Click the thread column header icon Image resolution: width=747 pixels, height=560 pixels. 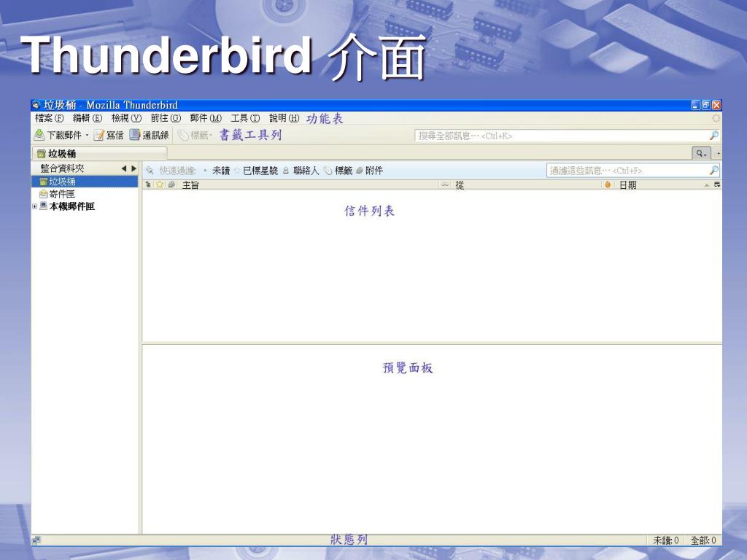(148, 184)
